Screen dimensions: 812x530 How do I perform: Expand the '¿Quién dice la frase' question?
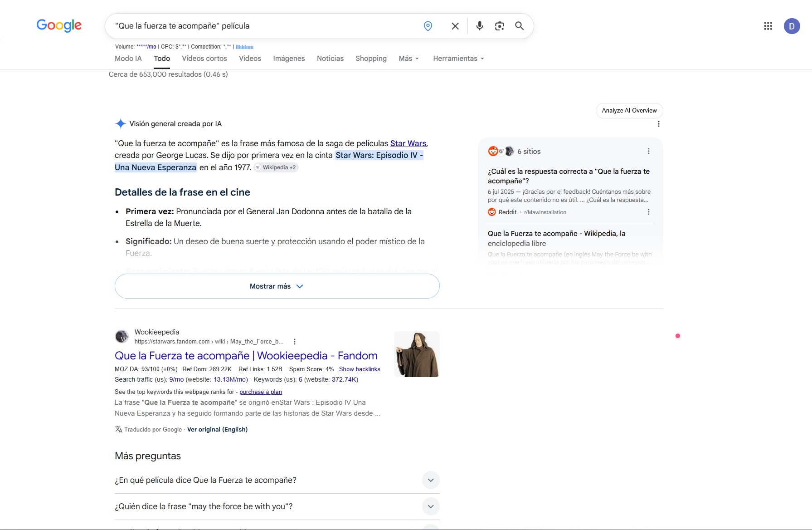pyautogui.click(x=277, y=506)
